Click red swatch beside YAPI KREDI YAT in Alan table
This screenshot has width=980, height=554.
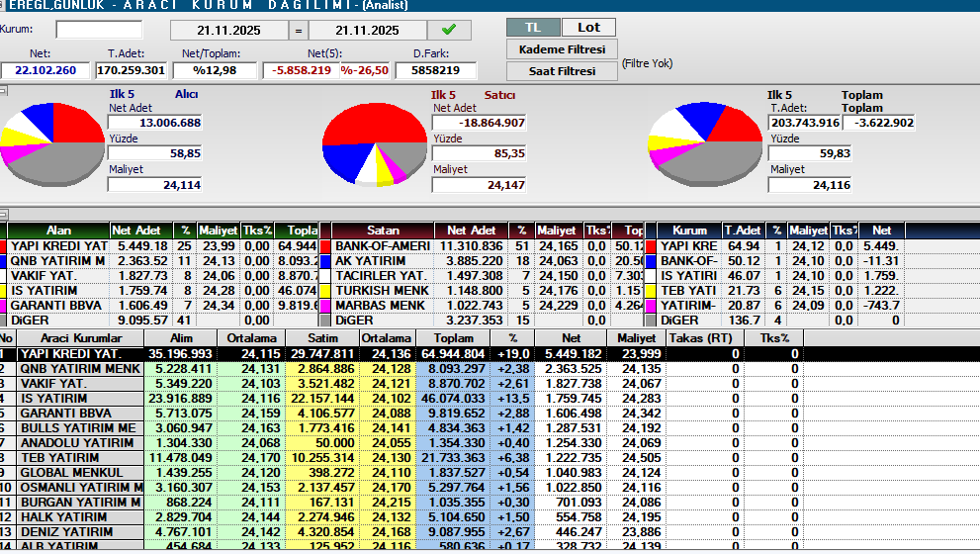pyautogui.click(x=3, y=246)
